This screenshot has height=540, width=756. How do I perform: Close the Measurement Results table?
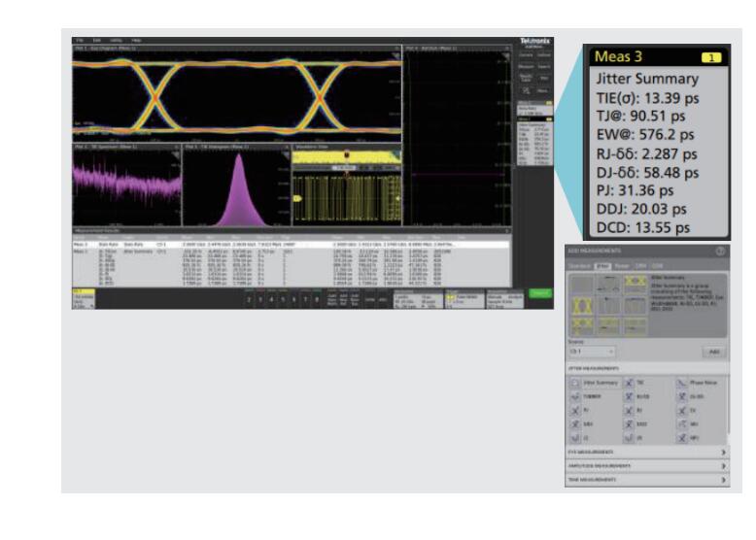[506, 231]
